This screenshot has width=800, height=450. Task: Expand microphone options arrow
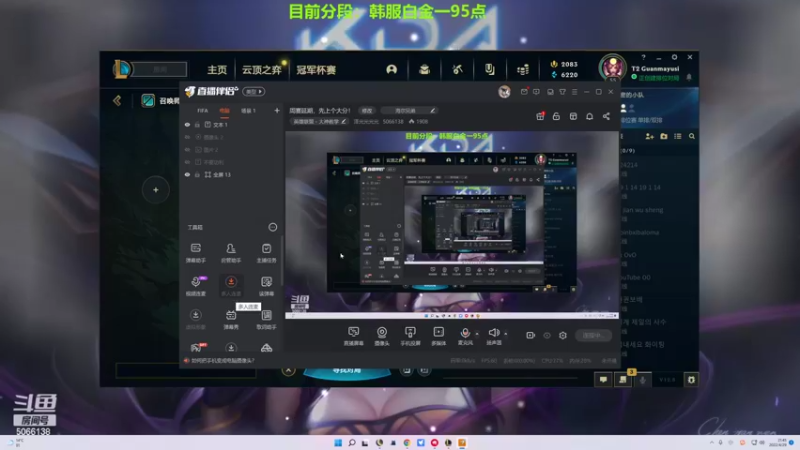click(x=477, y=334)
